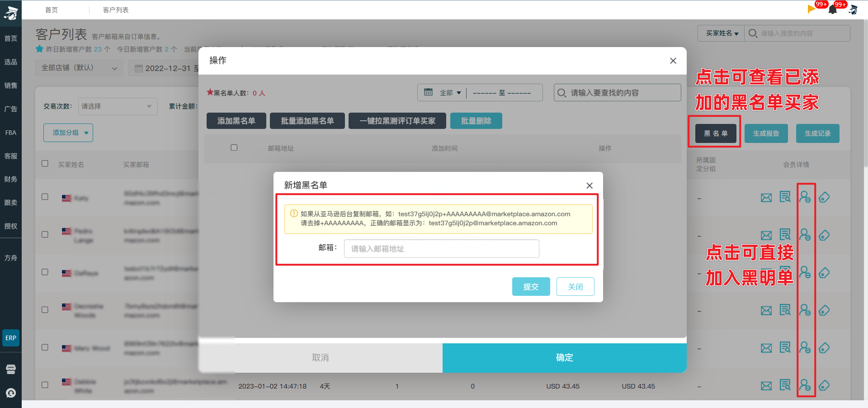Click the 生成报告 button

pos(766,133)
